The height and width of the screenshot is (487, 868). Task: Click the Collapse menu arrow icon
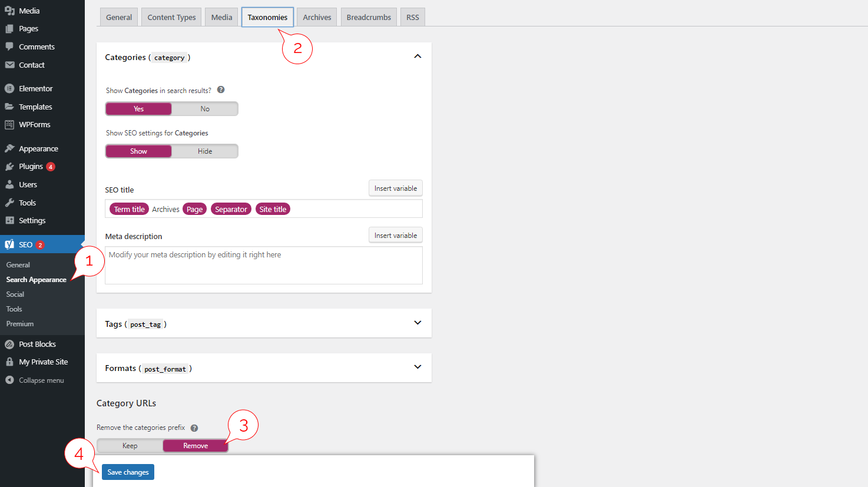(x=9, y=380)
